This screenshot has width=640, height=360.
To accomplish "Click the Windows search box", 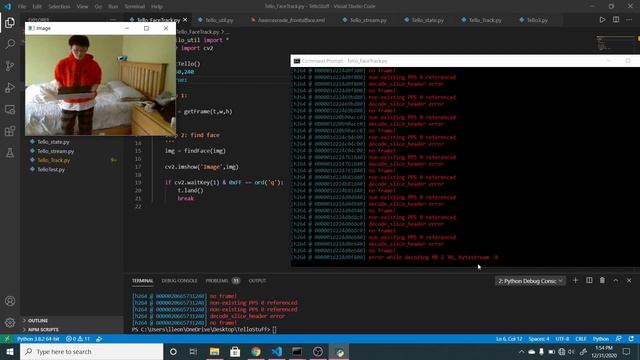I will (91, 351).
